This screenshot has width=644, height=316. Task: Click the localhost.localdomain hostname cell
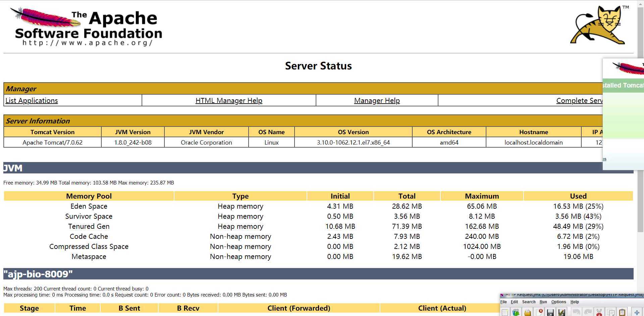point(534,143)
